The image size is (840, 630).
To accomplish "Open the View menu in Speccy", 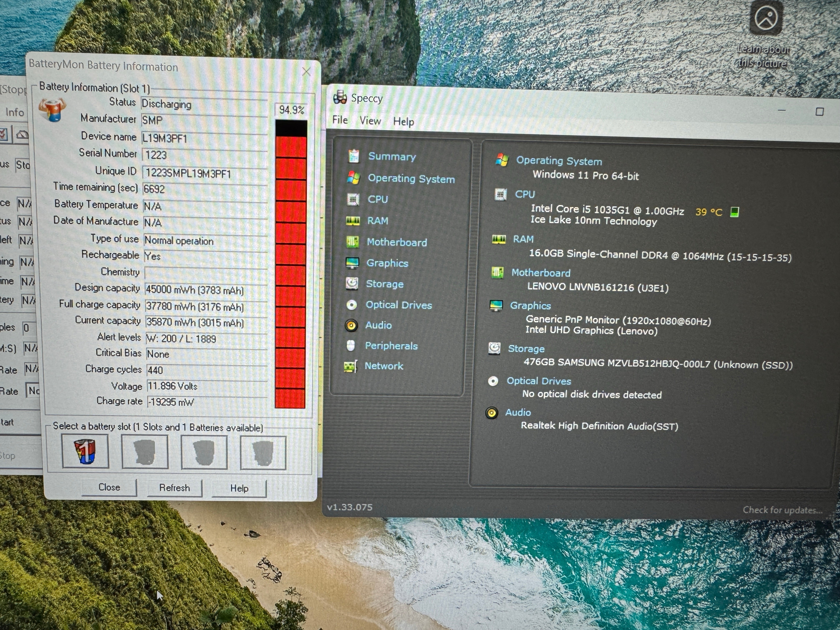I will [370, 121].
